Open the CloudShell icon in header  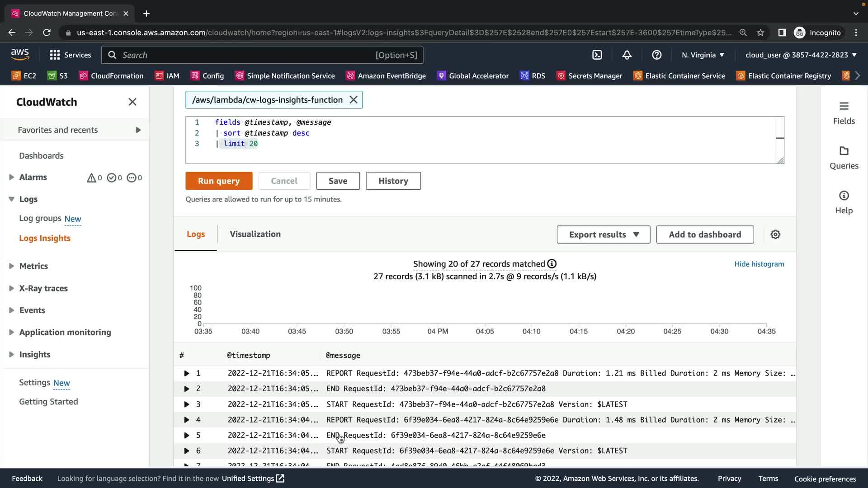pyautogui.click(x=597, y=55)
